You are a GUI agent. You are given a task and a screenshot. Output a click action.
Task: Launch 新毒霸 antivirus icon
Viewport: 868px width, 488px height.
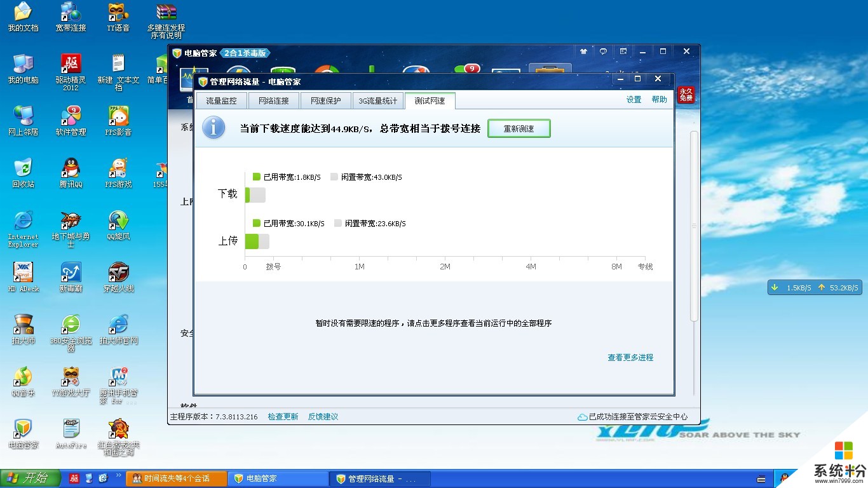coord(71,277)
